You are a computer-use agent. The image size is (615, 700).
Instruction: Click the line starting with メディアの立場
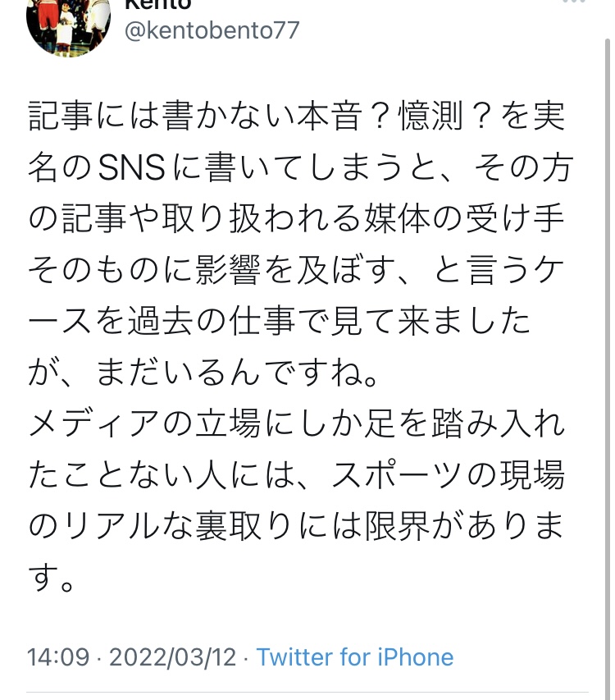tap(297, 424)
